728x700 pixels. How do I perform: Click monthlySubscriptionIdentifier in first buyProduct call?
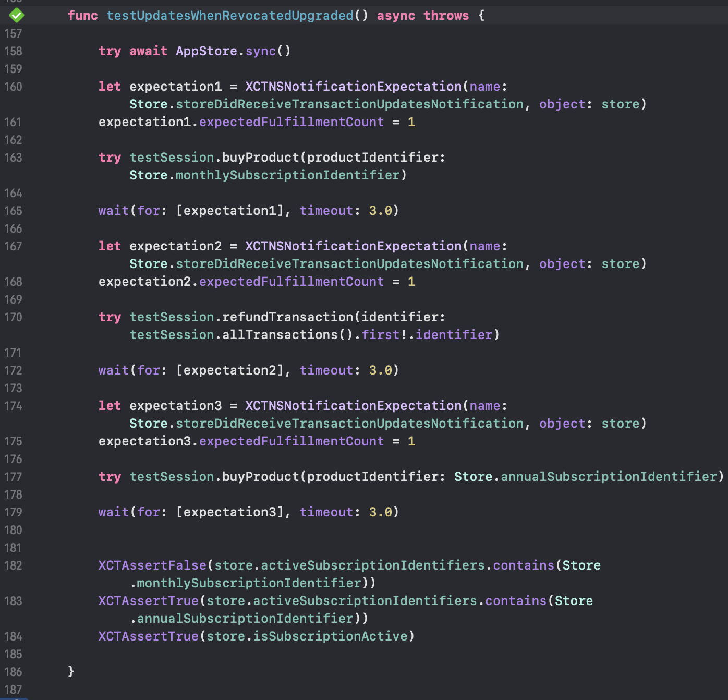pyautogui.click(x=287, y=175)
